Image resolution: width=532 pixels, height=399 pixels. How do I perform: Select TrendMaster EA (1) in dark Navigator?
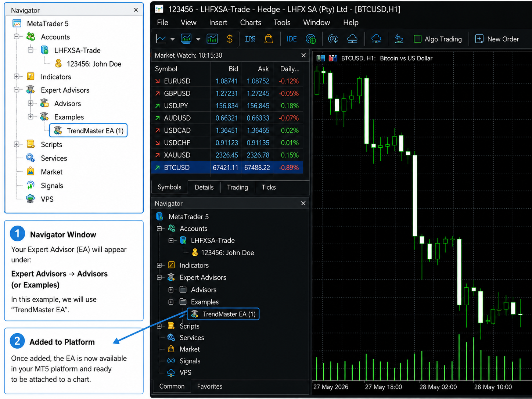223,314
